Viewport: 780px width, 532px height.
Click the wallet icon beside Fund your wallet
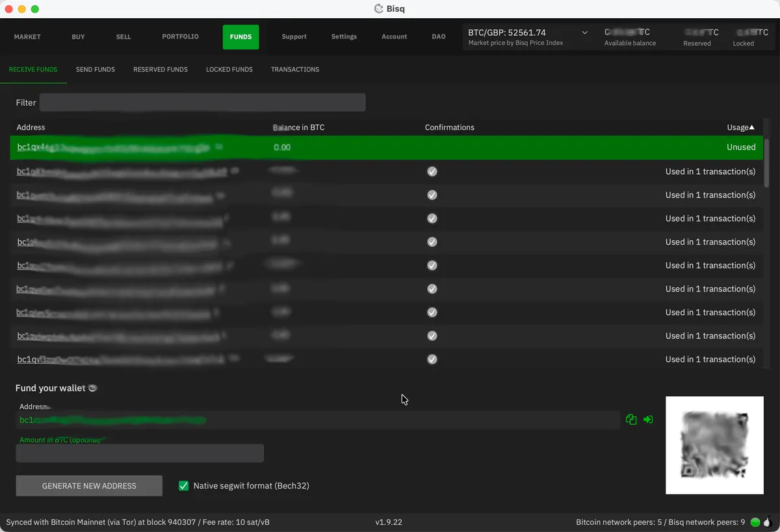point(92,388)
